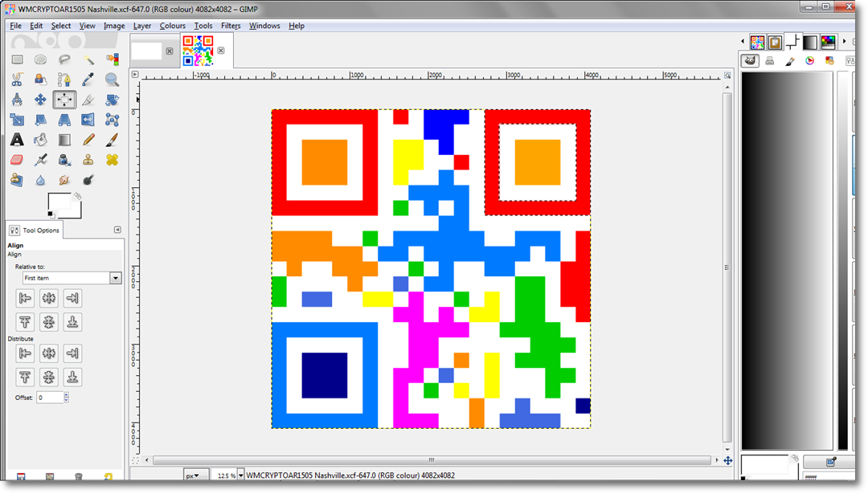Swap foreground and background colours in toolbox
Image resolution: width=868 pixels, height=494 pixels.
tap(77, 196)
